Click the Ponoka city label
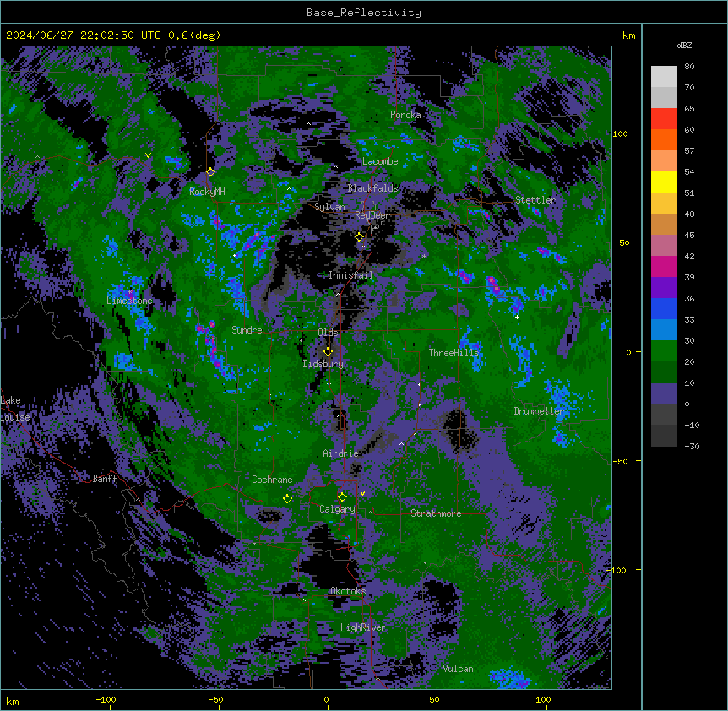The height and width of the screenshot is (711, 728). coord(405,115)
